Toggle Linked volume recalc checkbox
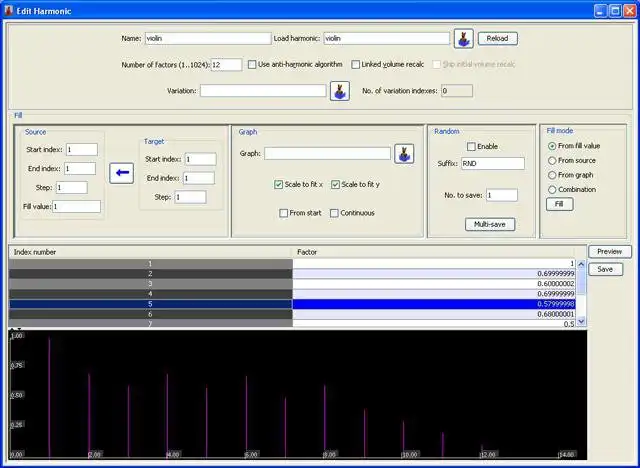640x468 pixels. coord(357,65)
